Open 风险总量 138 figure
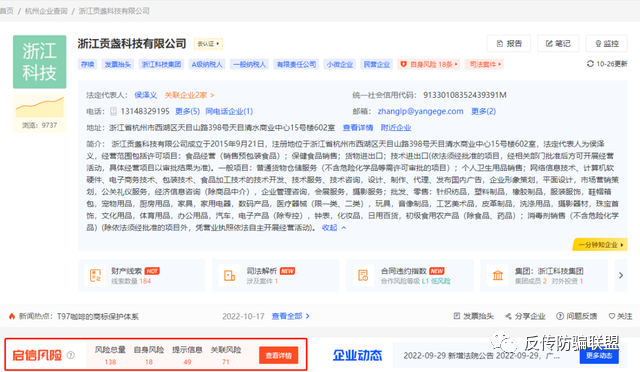 click(x=110, y=362)
